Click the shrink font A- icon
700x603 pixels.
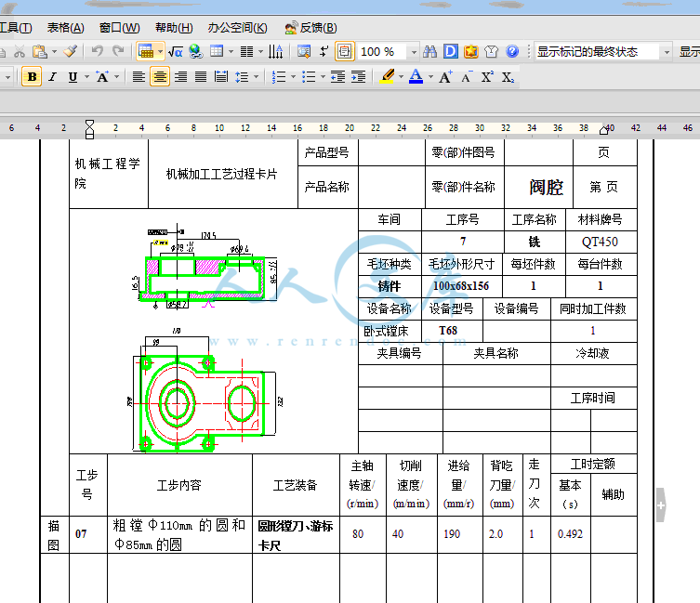tap(467, 77)
